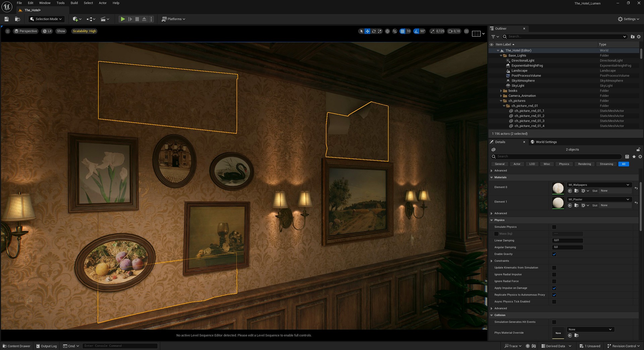Image resolution: width=644 pixels, height=350 pixels.
Task: Open the Platforms dropdown menu
Action: (173, 19)
